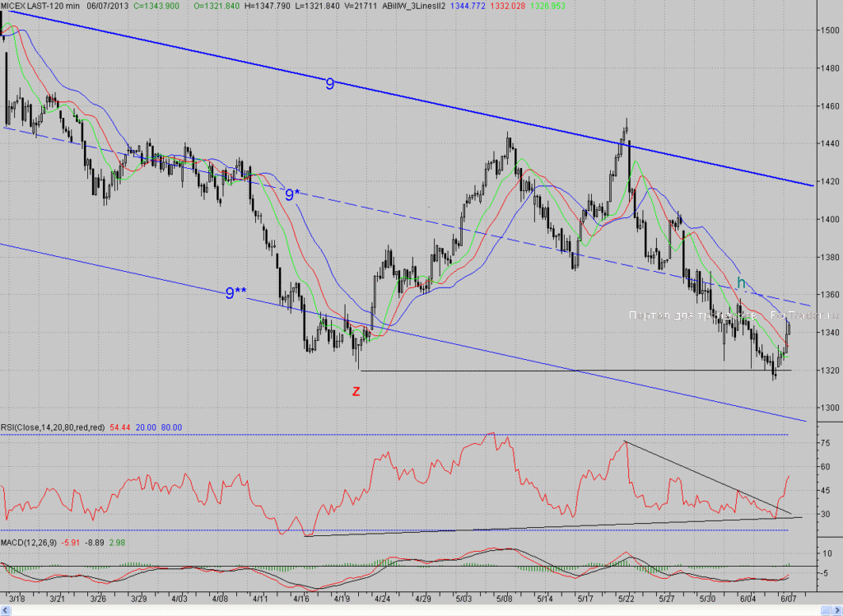The height and width of the screenshot is (616, 843).
Task: Click the ABillW_3LinesII2 indicator label
Action: pyautogui.click(x=413, y=6)
